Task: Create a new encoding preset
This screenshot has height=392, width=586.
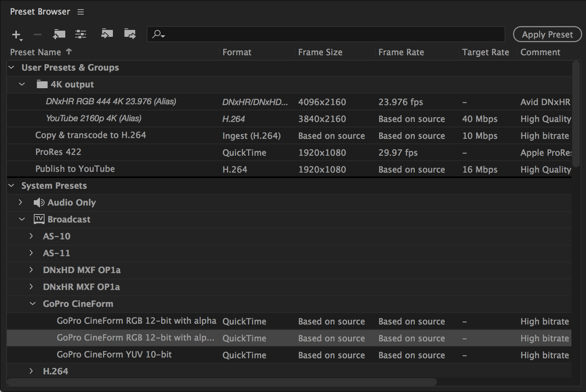Action: click(17, 34)
